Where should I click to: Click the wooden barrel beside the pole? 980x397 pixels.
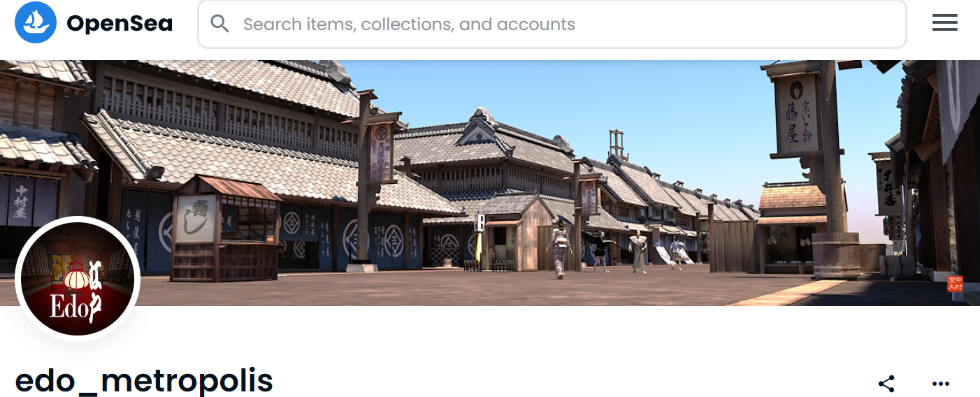[836, 256]
